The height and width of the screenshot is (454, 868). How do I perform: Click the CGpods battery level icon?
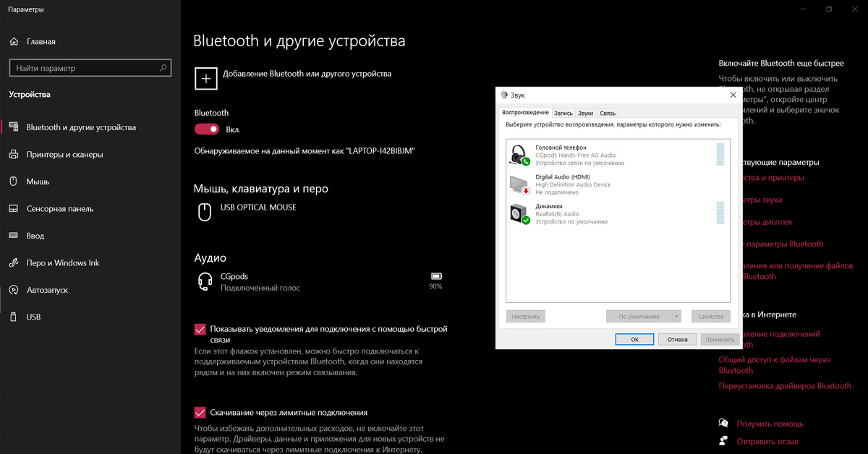pyautogui.click(x=435, y=276)
